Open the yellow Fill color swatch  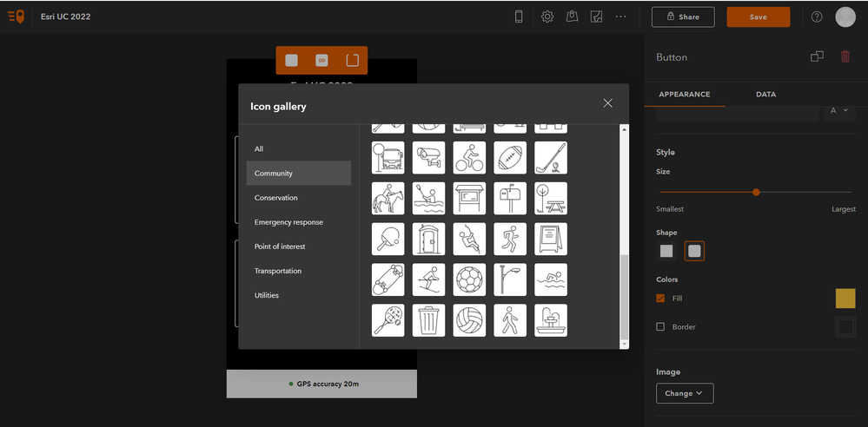click(845, 299)
